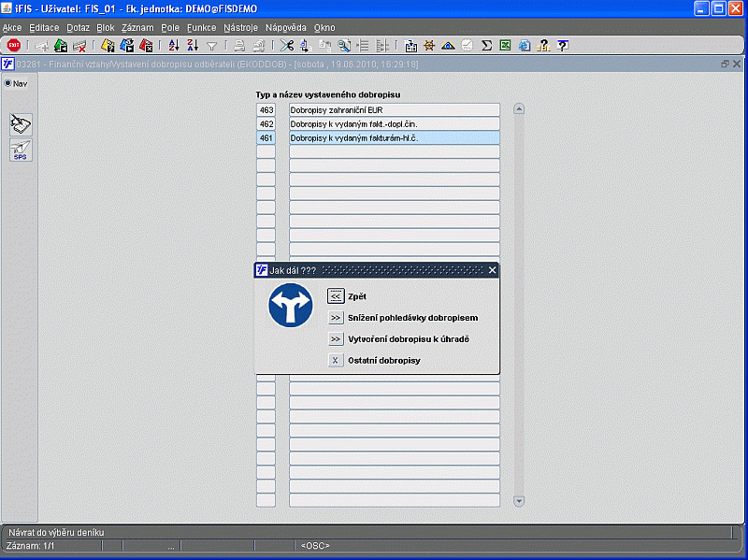Open the Funkce menu

[x=201, y=28]
